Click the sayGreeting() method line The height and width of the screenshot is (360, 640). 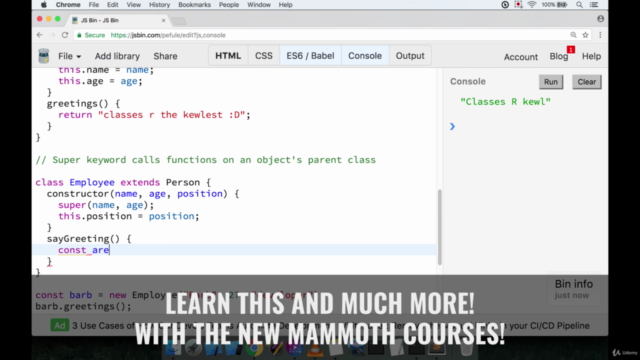89,239
